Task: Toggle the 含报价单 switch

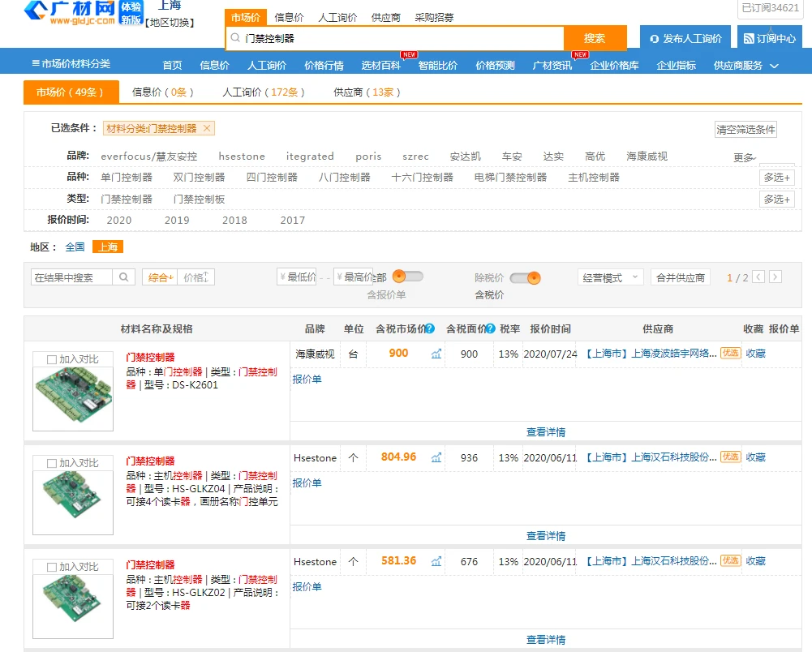Action: point(407,277)
